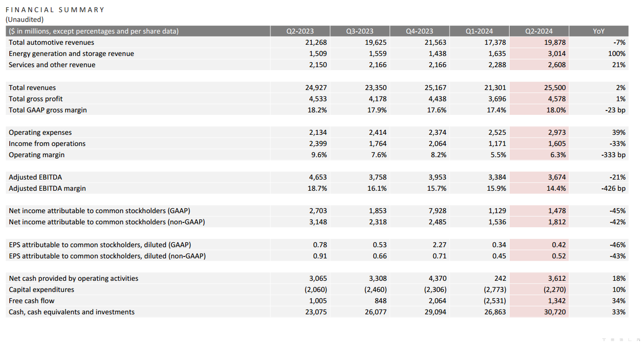Click the Q2-2023 column header
The width and height of the screenshot is (644, 345).
coord(300,31)
